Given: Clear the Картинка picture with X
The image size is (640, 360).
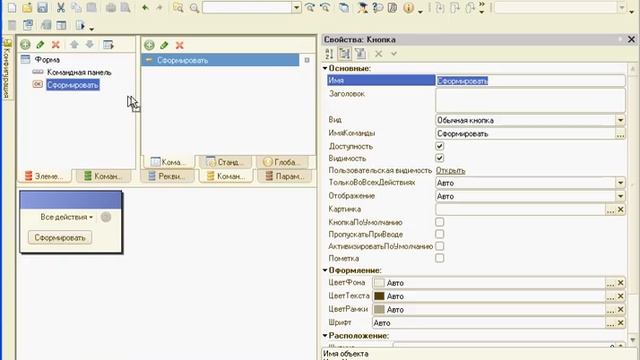Looking at the screenshot, I should (x=620, y=209).
